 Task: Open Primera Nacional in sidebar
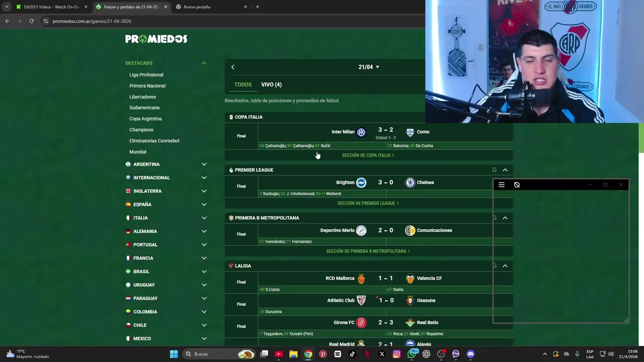[x=147, y=86]
